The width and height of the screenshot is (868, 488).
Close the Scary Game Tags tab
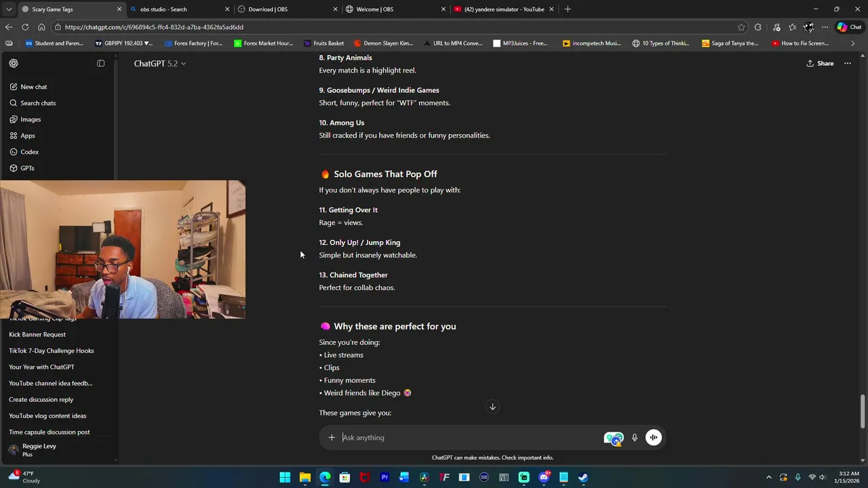119,9
